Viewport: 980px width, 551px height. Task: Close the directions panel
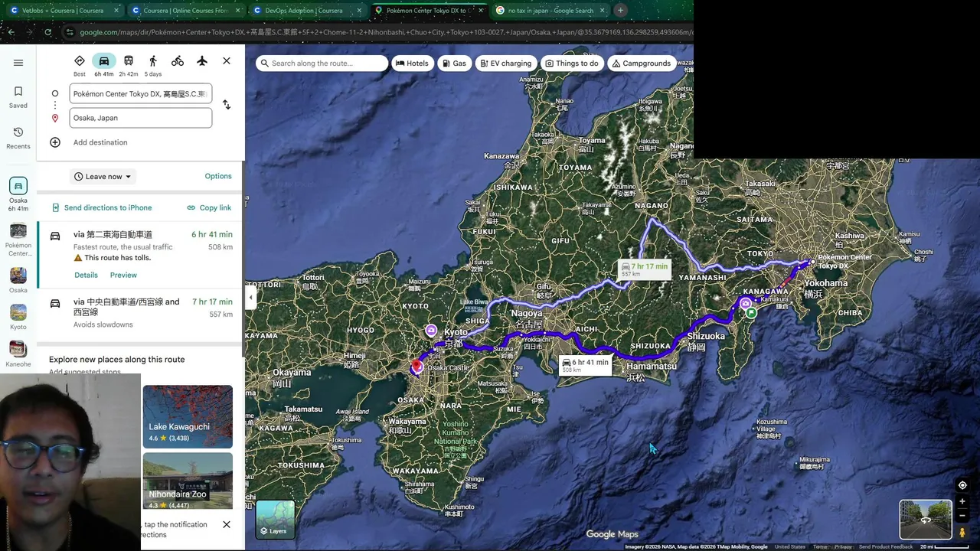(x=227, y=61)
